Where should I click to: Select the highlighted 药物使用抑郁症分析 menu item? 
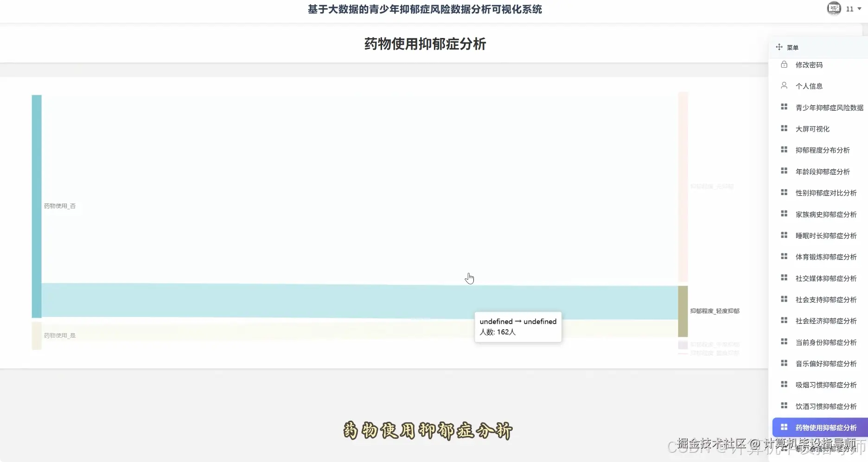[x=826, y=427]
